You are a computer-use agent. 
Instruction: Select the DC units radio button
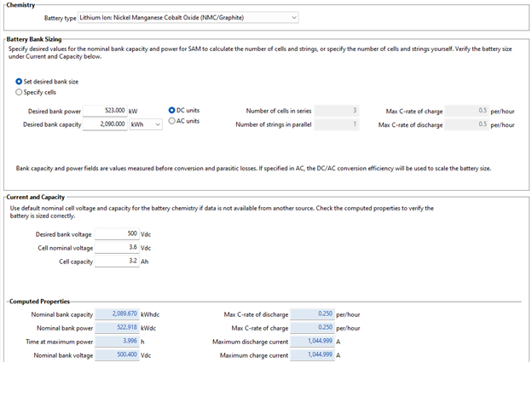point(172,111)
